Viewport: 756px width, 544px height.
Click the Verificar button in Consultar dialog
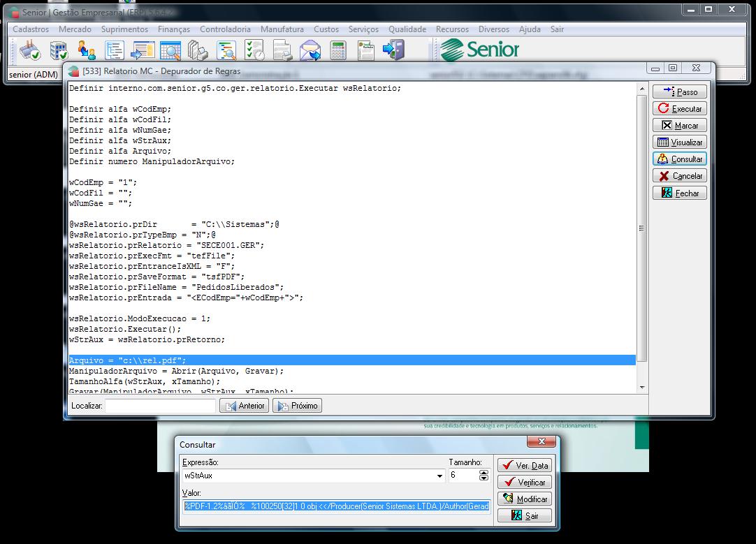525,482
